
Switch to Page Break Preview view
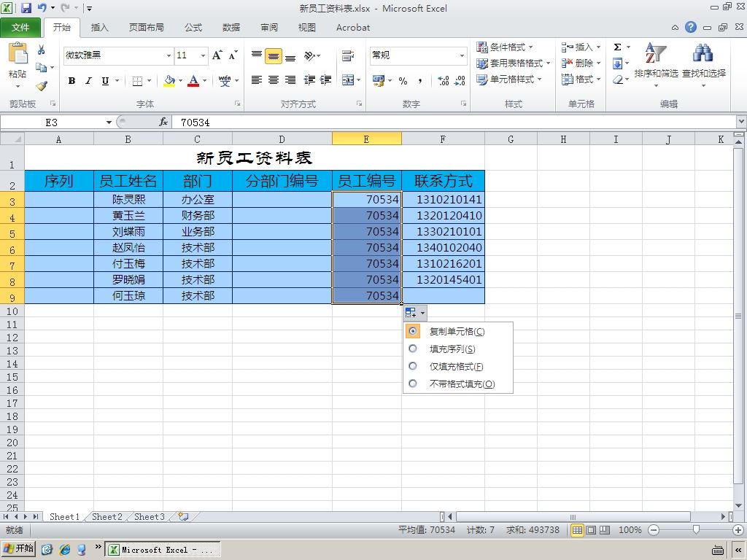click(x=605, y=530)
